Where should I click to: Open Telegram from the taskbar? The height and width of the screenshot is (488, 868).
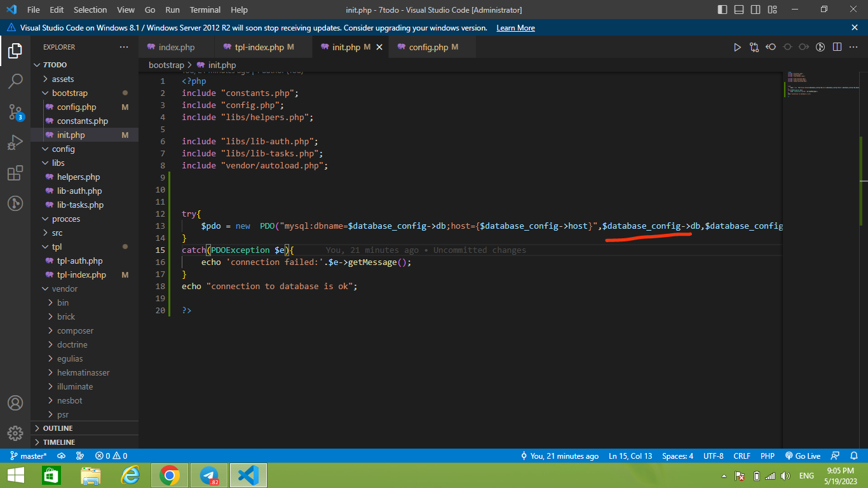[x=208, y=475]
